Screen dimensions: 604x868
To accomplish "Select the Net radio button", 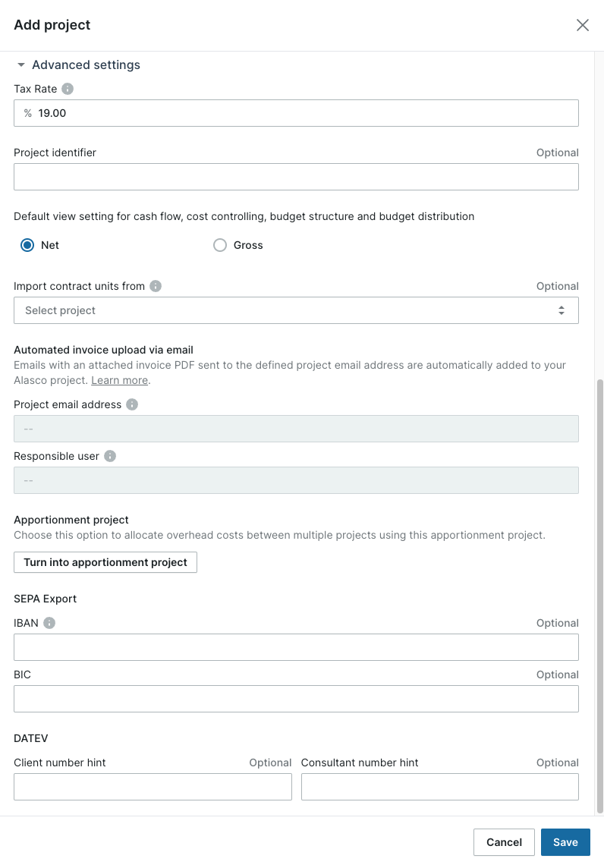I will coord(27,244).
